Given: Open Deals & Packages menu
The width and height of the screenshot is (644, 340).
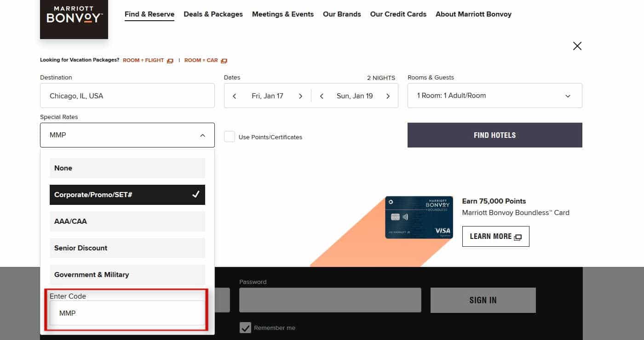Looking at the screenshot, I should click(x=213, y=14).
